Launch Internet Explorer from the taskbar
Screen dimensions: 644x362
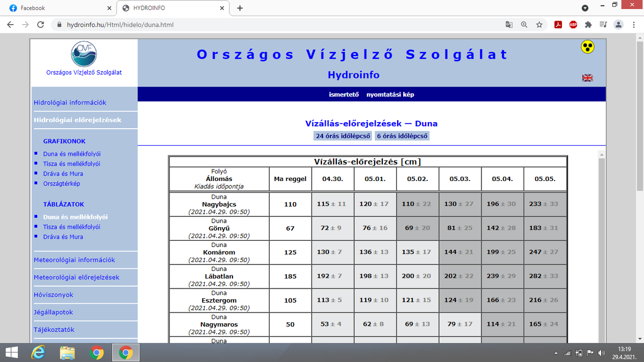pos(38,352)
